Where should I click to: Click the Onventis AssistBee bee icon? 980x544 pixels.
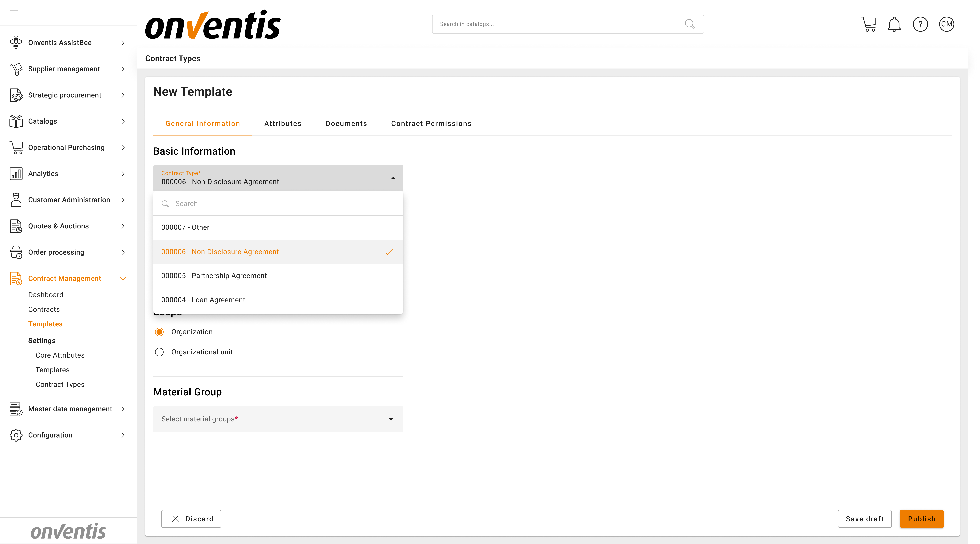[16, 43]
